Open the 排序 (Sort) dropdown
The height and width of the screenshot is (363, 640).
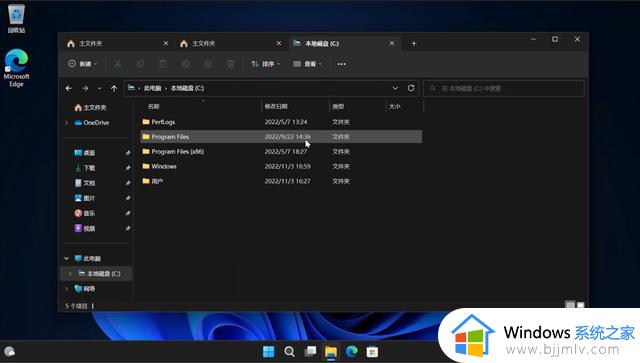[266, 64]
